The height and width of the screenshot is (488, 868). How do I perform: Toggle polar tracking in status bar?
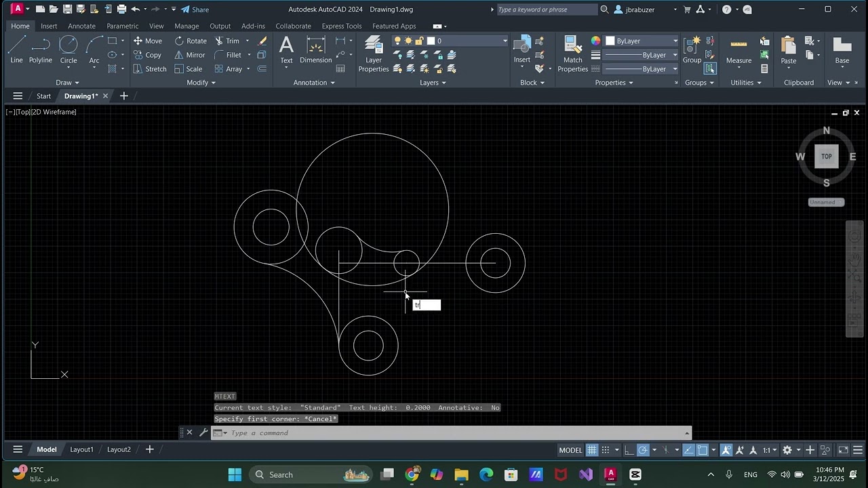(643, 450)
